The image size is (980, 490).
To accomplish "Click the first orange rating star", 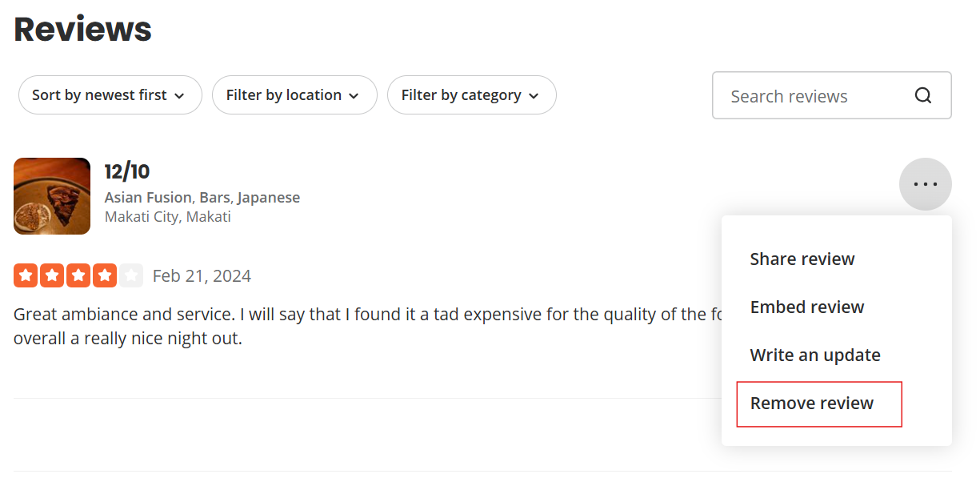I will [26, 276].
